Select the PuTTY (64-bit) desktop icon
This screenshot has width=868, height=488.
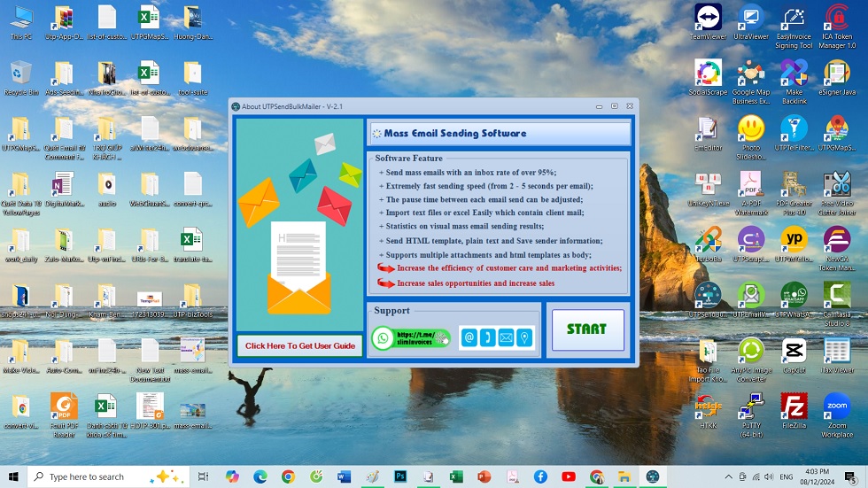click(x=751, y=411)
